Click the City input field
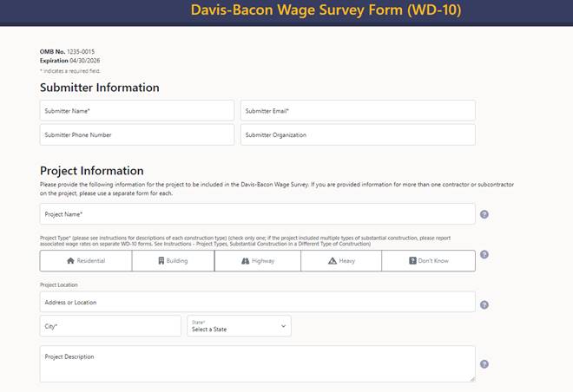Viewport: 573px width, 392px height. (x=110, y=326)
